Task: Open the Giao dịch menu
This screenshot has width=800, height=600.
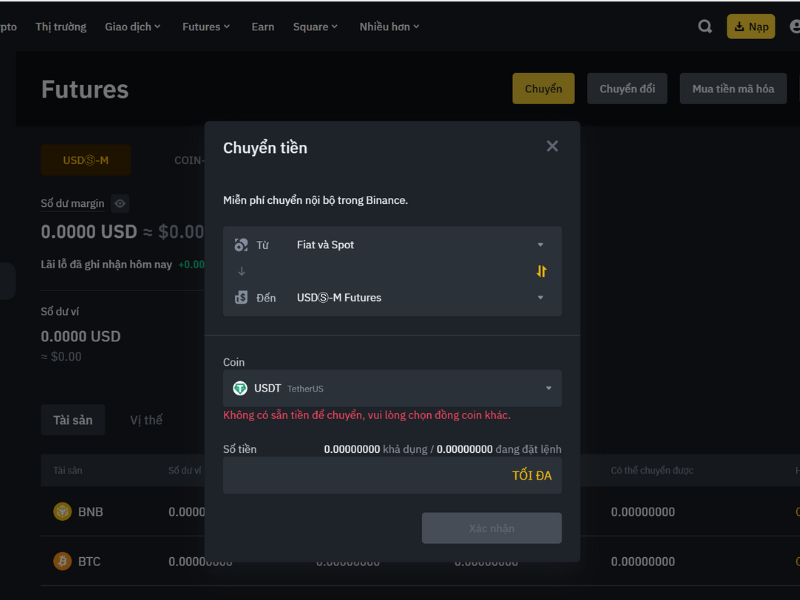Action: (x=133, y=27)
